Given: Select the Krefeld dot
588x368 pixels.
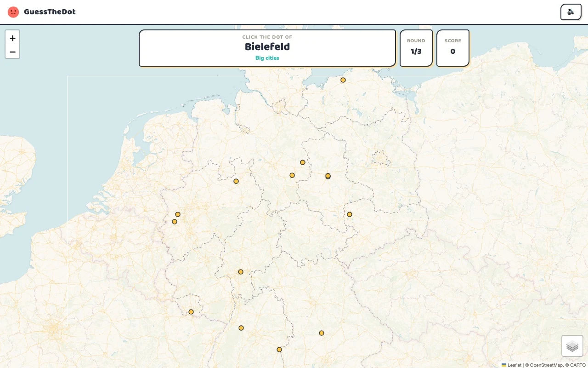Looking at the screenshot, I should (x=178, y=214).
